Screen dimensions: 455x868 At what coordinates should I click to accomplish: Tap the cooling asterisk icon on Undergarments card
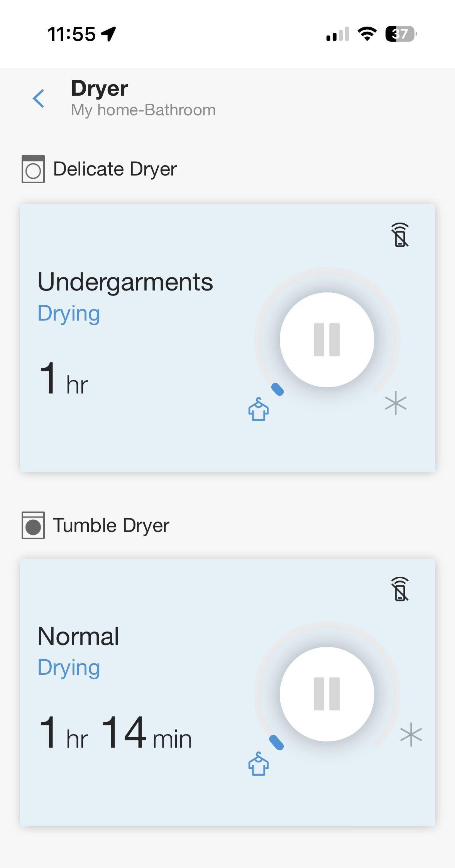tap(396, 404)
